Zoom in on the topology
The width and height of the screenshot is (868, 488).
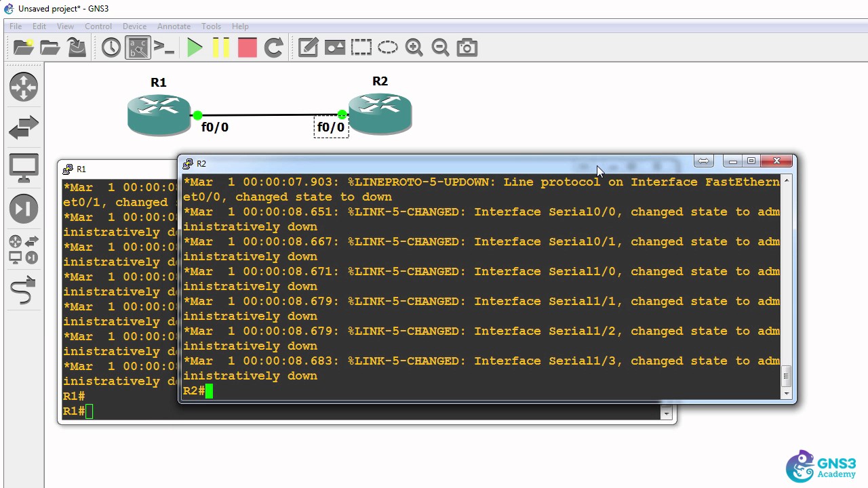point(414,47)
